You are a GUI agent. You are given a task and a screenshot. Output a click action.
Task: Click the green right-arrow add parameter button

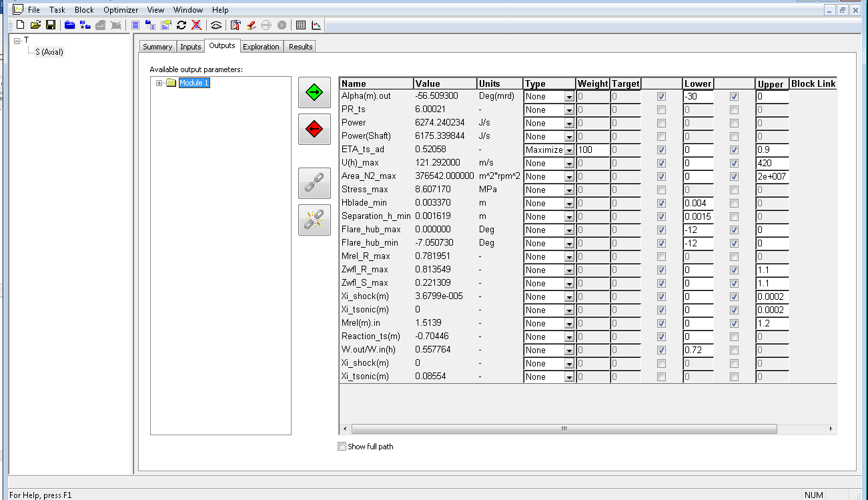pyautogui.click(x=314, y=93)
